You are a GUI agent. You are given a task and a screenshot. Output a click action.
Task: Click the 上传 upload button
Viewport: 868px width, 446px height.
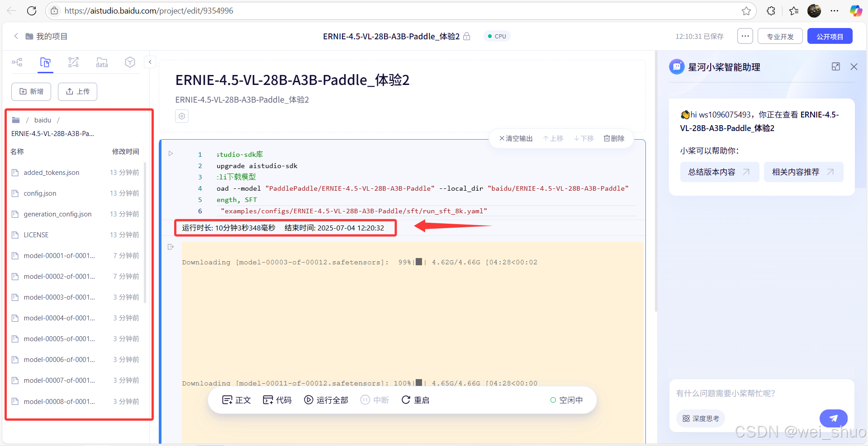tap(78, 91)
